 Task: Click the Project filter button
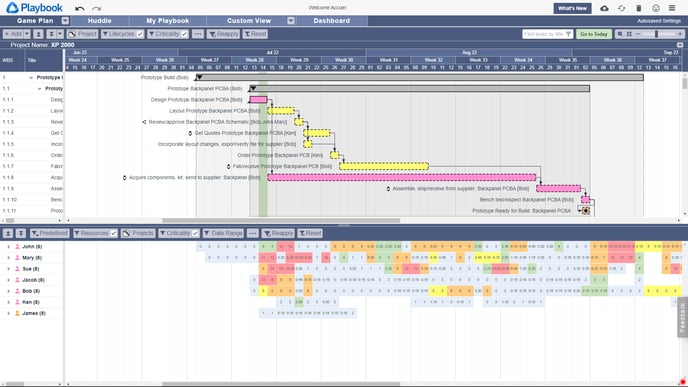[82, 34]
